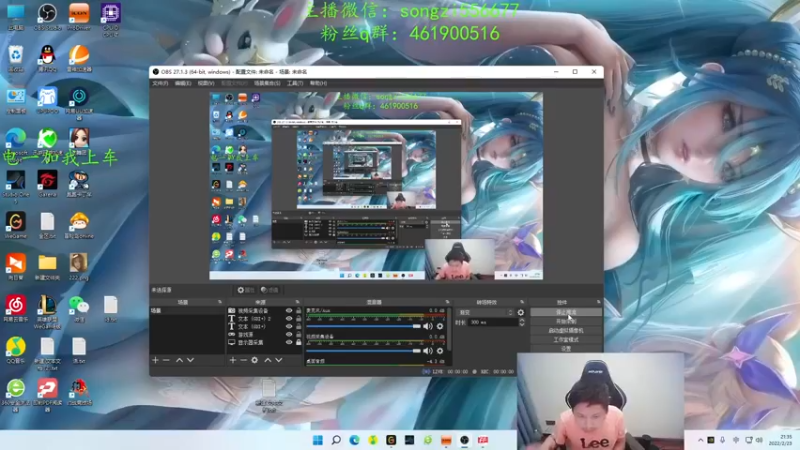Viewport: 800px width, 450px height.
Task: Open the QQ penguin desktop icon
Action: (47, 58)
